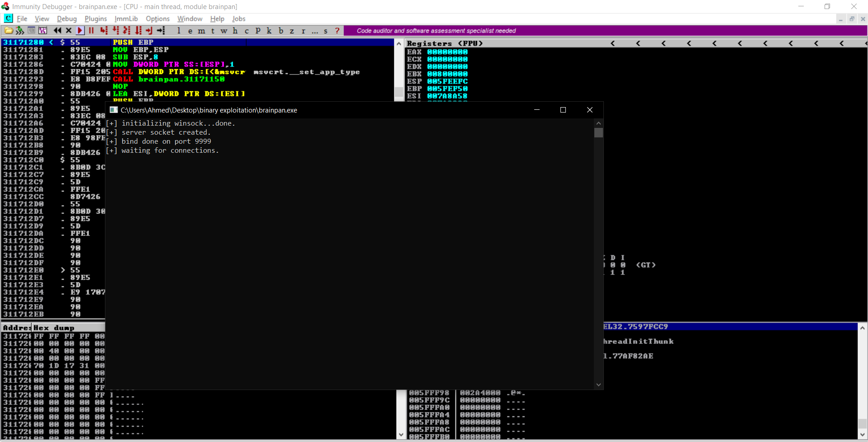868x442 pixels.
Task: Open the ImmLib menu
Action: 126,19
